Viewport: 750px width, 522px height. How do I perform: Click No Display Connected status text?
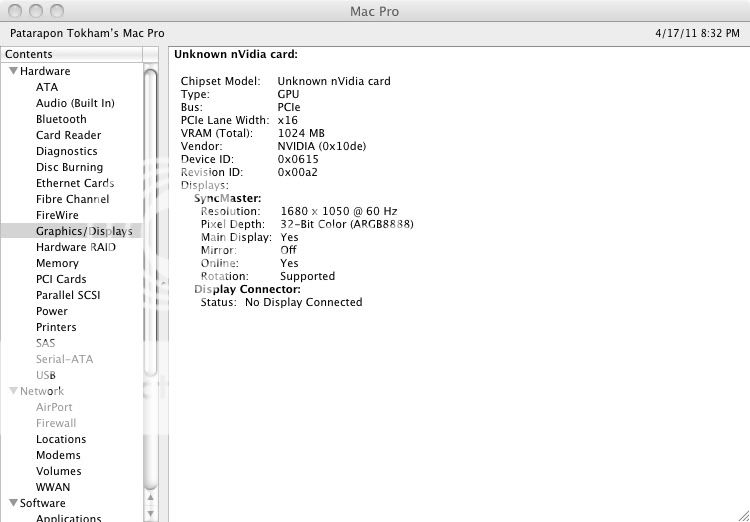tap(304, 302)
